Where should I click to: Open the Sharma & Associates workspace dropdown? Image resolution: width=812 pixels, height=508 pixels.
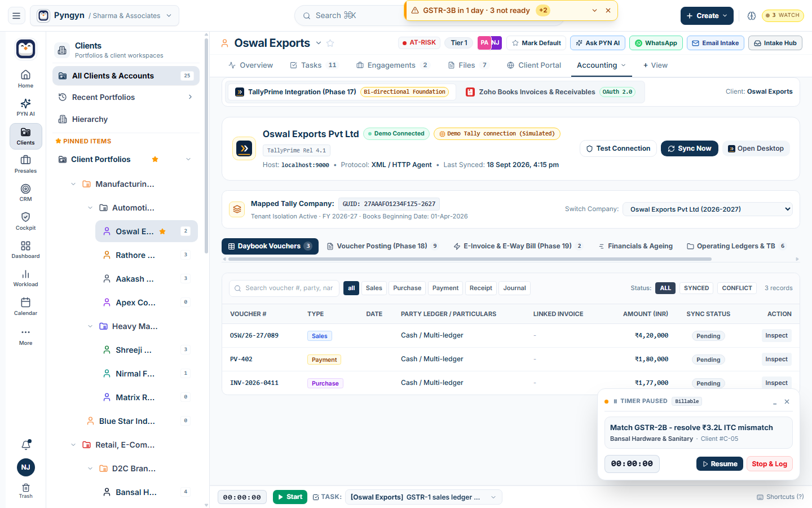105,16
